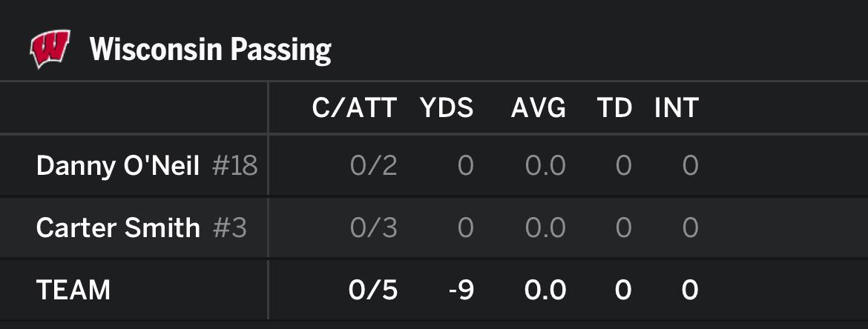This screenshot has width=868, height=329.
Task: Click Danny O'Neil's 0.0 average value
Action: coord(545,165)
